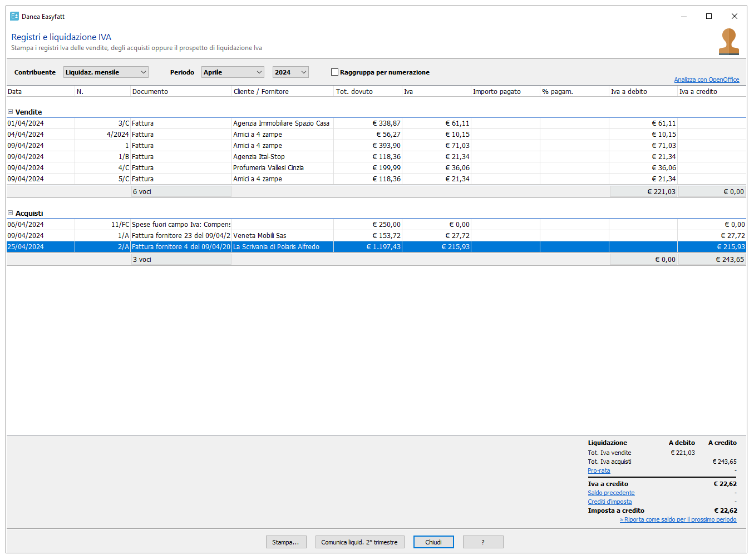Screen dimensions: 754x560
Task: Click the % pagam. column header
Action: click(574, 92)
